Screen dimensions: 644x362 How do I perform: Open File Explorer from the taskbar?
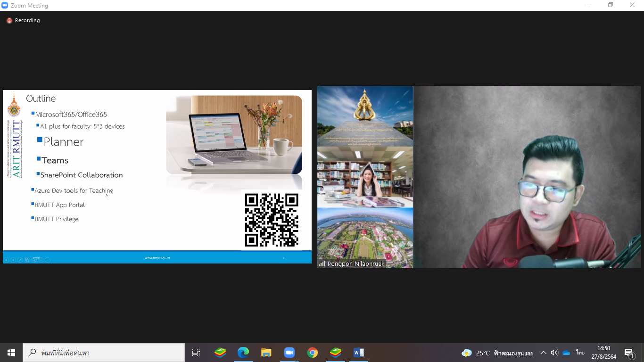point(266,353)
